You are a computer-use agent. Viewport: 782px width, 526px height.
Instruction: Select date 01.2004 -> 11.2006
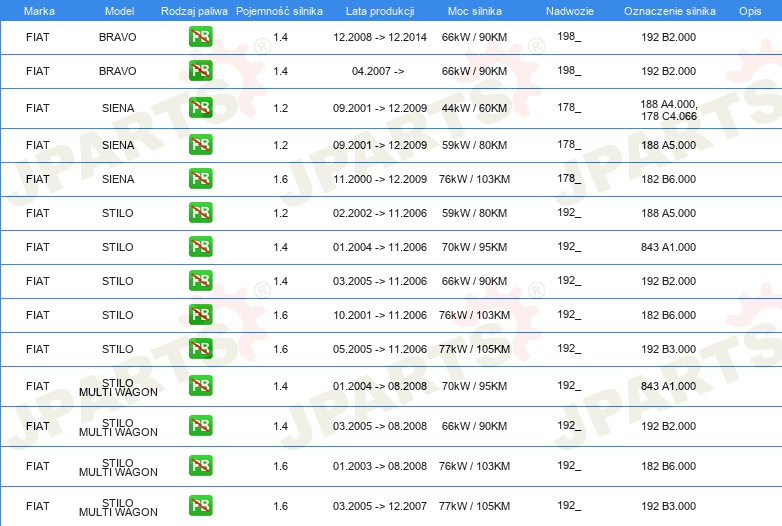380,247
